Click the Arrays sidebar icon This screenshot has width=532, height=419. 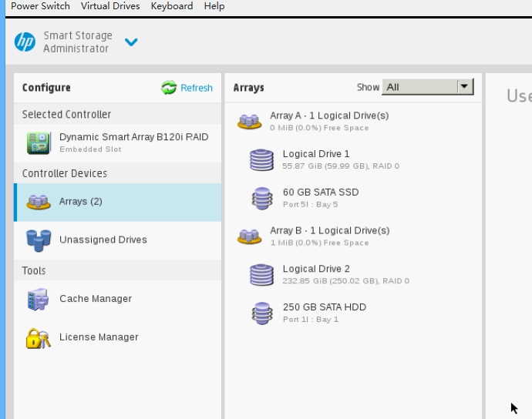coord(39,202)
